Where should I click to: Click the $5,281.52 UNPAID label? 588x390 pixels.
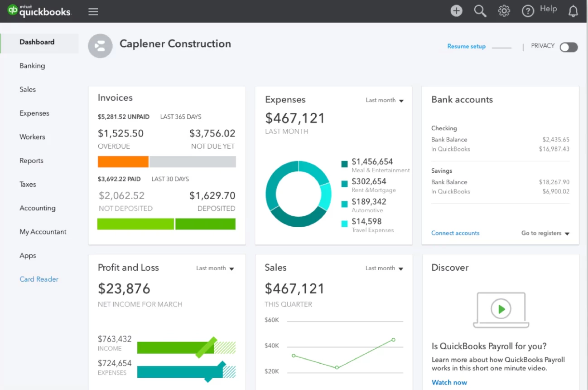[124, 117]
